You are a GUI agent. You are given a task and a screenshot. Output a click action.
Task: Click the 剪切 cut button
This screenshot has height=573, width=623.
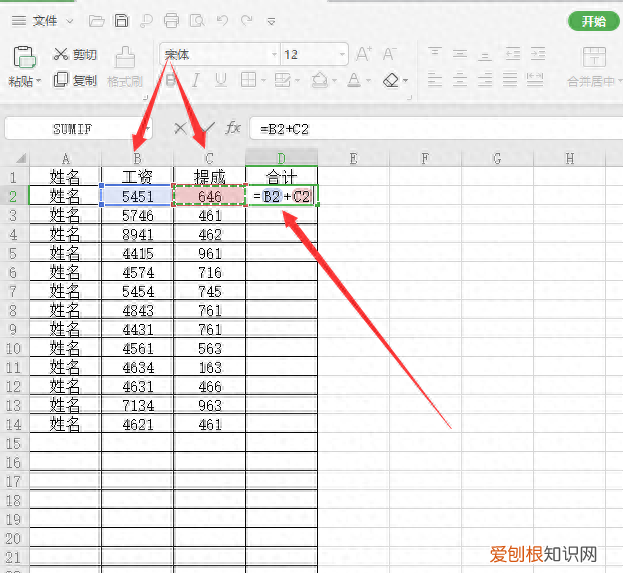tap(75, 54)
